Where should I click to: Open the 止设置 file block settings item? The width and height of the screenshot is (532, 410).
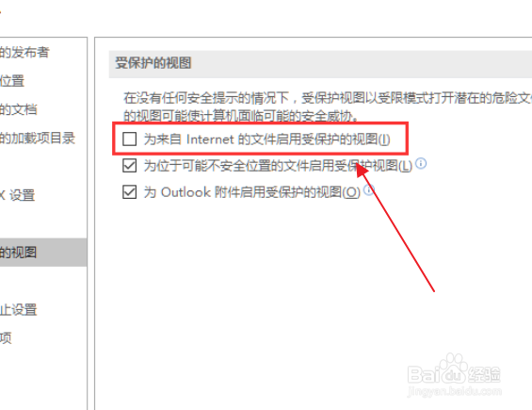(x=18, y=310)
